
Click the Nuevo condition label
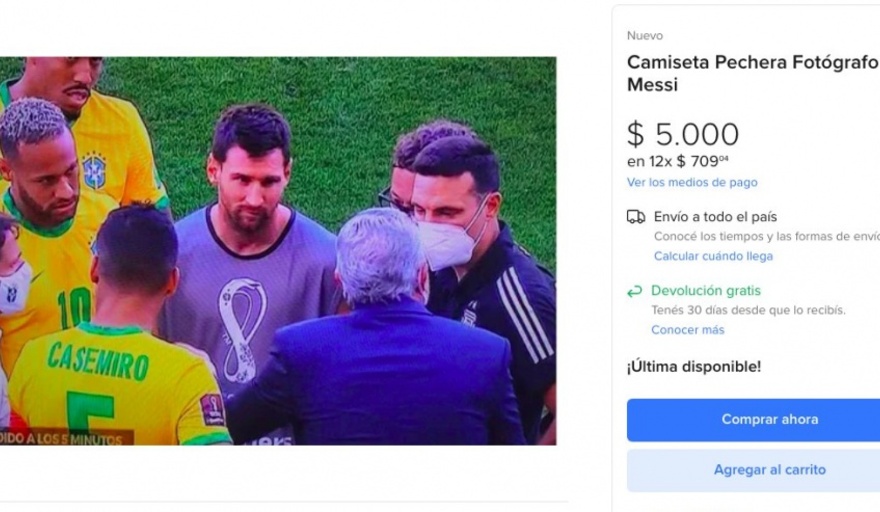click(x=645, y=36)
